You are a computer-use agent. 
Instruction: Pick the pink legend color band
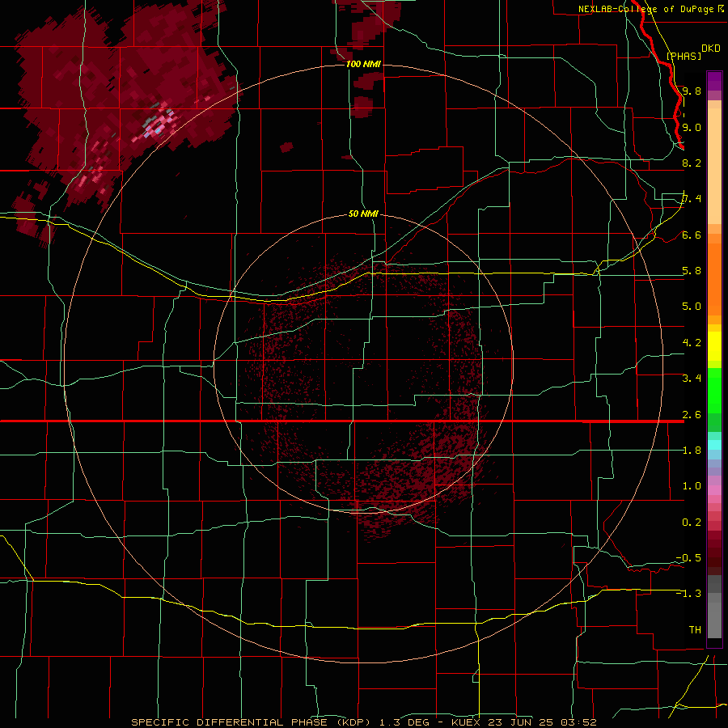click(714, 490)
